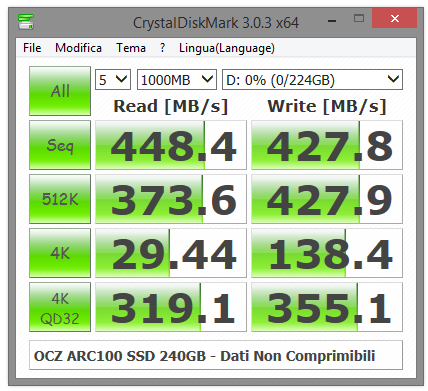Image resolution: width=428 pixels, height=391 pixels.
Task: Click the comment field with OCZ ARC100 SSD text
Action: pos(216,355)
